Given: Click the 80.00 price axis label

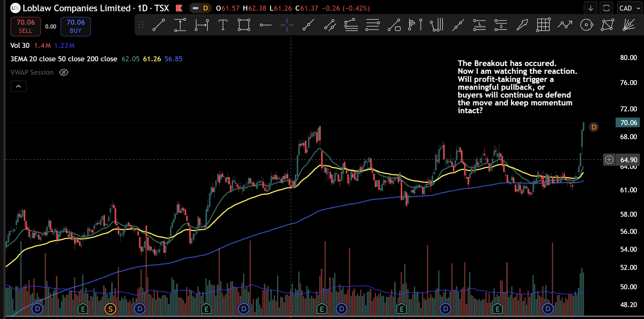Looking at the screenshot, I should tap(628, 58).
